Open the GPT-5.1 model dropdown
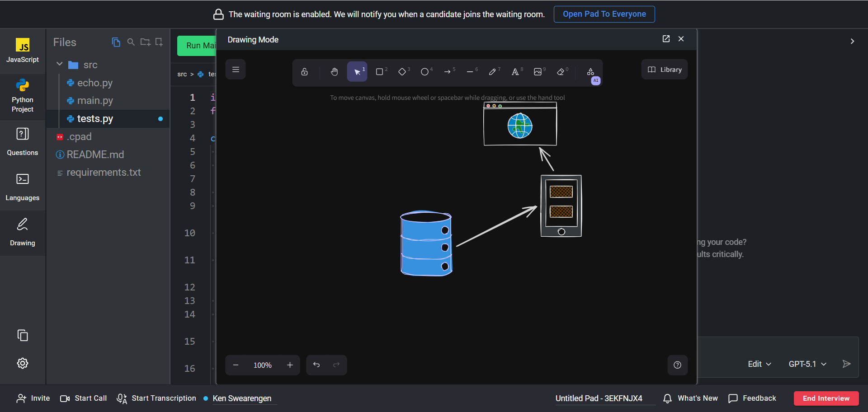The height and width of the screenshot is (412, 868). pos(807,364)
